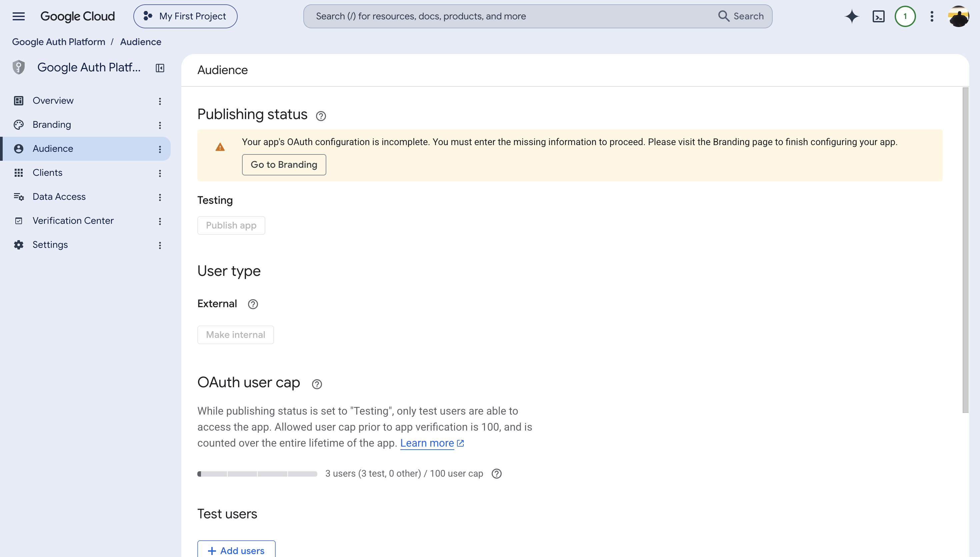Open the Overview page
This screenshot has width=980, height=557.
click(x=53, y=101)
